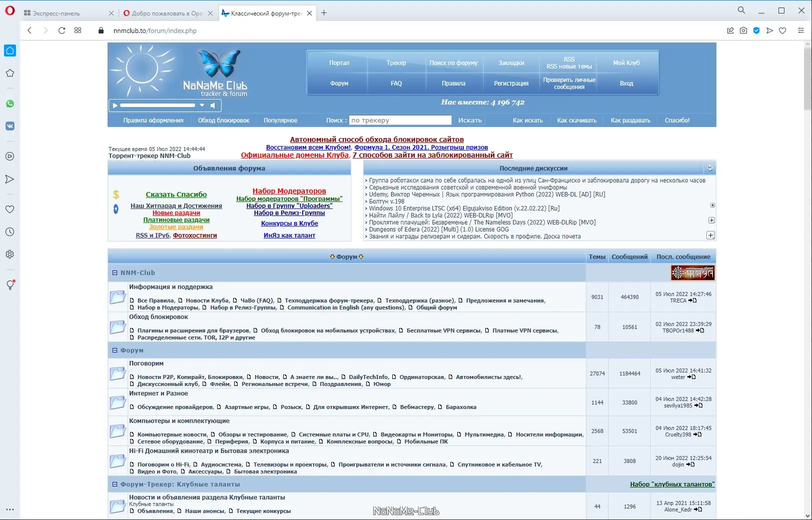Viewport: 812px width, 520px height.
Task: Mute the radio player speaker
Action: (x=213, y=105)
